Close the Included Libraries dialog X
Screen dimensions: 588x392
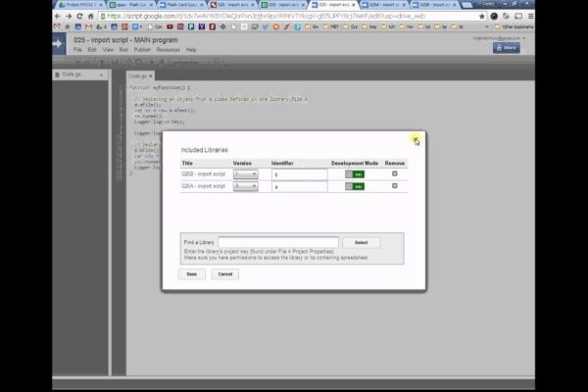[x=416, y=140]
